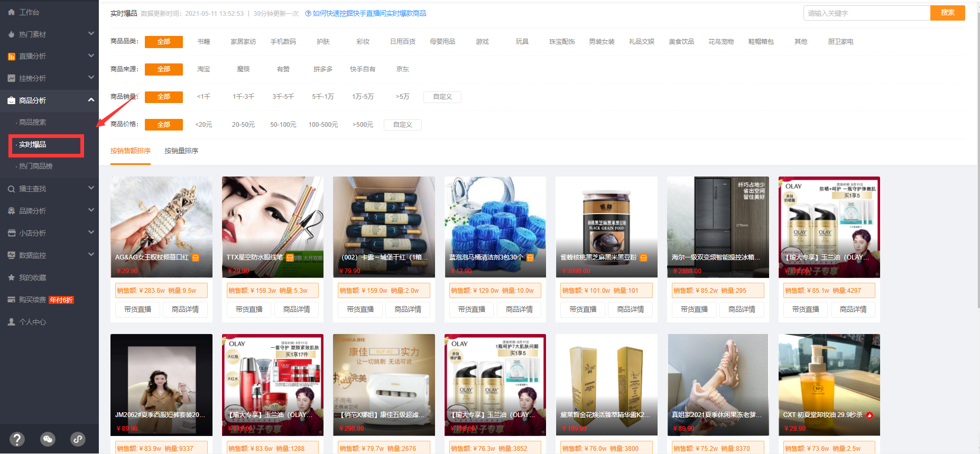
Task: Expand the 热门素材 sidebar section chevron
Action: point(91,34)
